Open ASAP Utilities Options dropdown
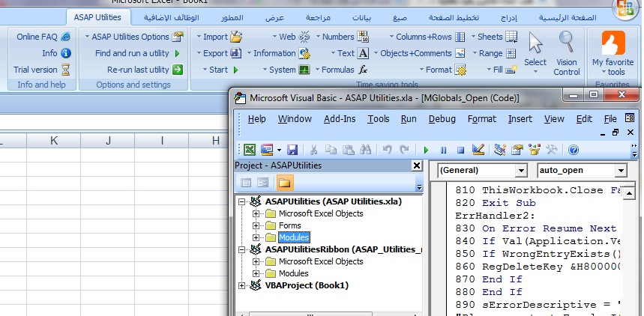Image resolution: width=644 pixels, height=316 pixels. point(134,37)
